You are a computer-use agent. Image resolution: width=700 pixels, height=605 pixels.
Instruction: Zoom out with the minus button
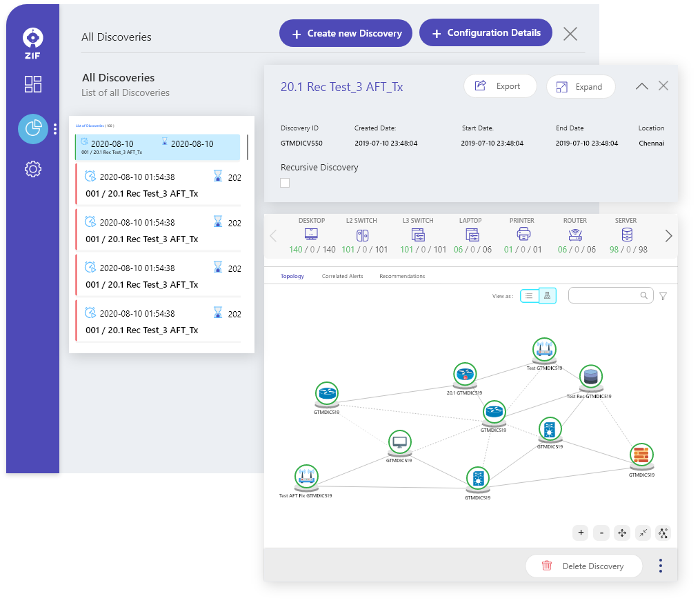[x=601, y=533]
